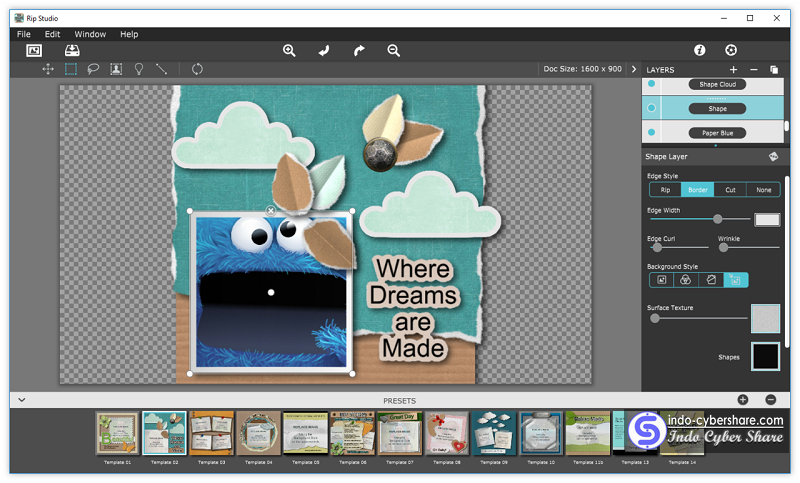Redo with the right curved arrow
This screenshot has width=800, height=483.
(359, 50)
